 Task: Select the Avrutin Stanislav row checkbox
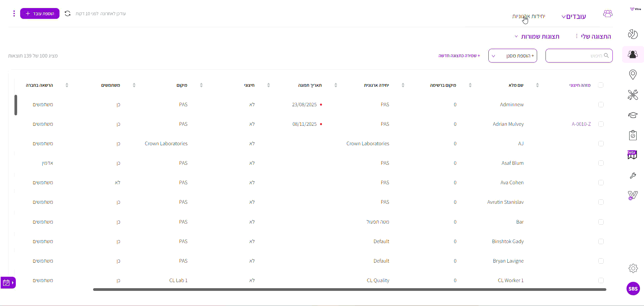click(x=601, y=202)
